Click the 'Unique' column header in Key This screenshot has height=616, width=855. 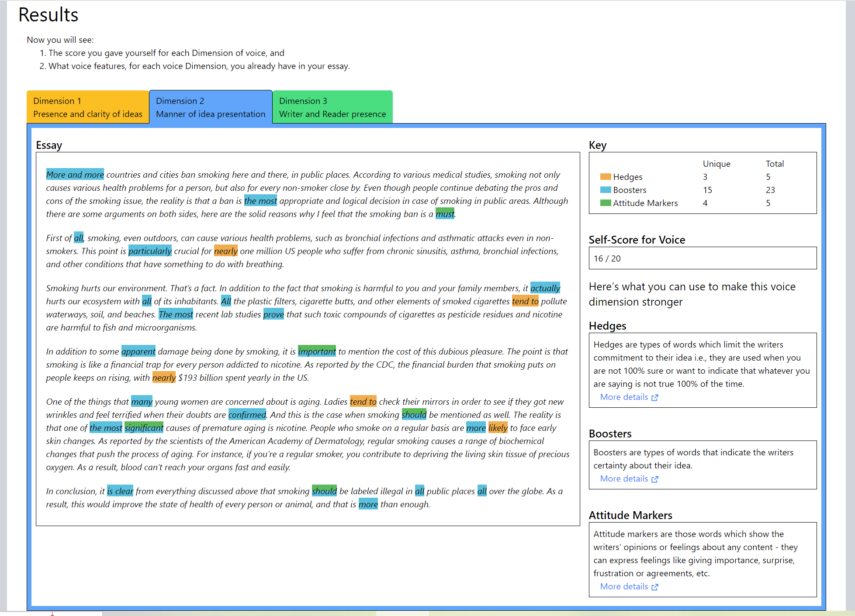click(717, 164)
